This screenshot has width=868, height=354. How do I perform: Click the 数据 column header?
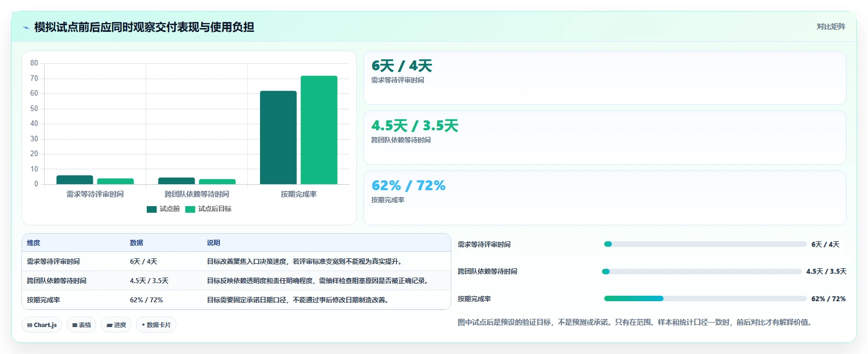click(136, 243)
